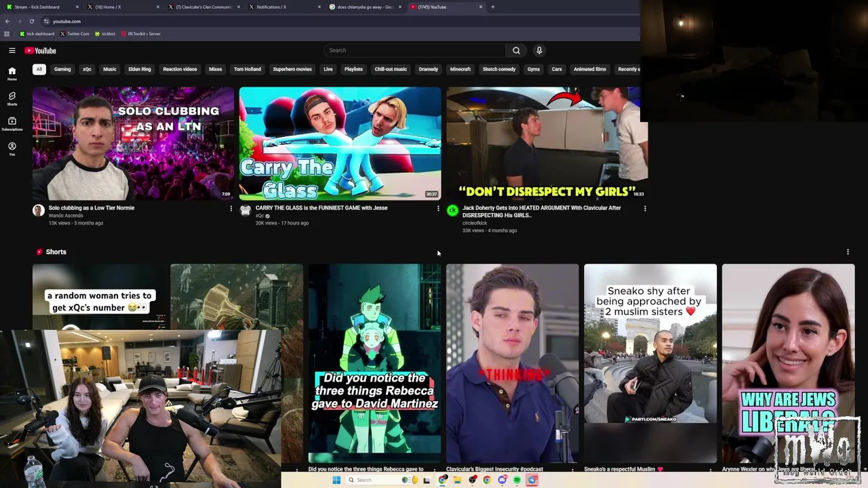Click the YouTube logo

tap(40, 51)
